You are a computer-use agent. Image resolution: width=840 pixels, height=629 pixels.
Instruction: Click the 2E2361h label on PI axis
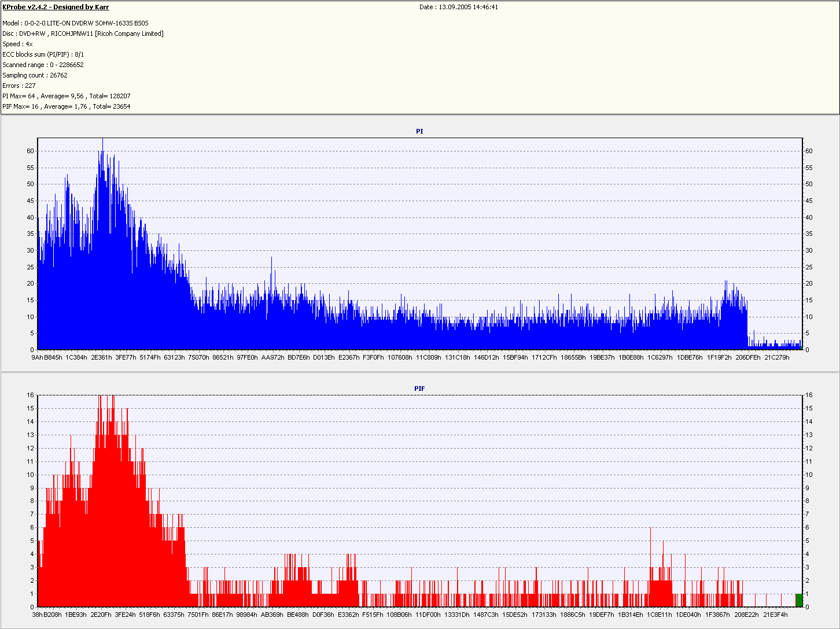pyautogui.click(x=102, y=357)
